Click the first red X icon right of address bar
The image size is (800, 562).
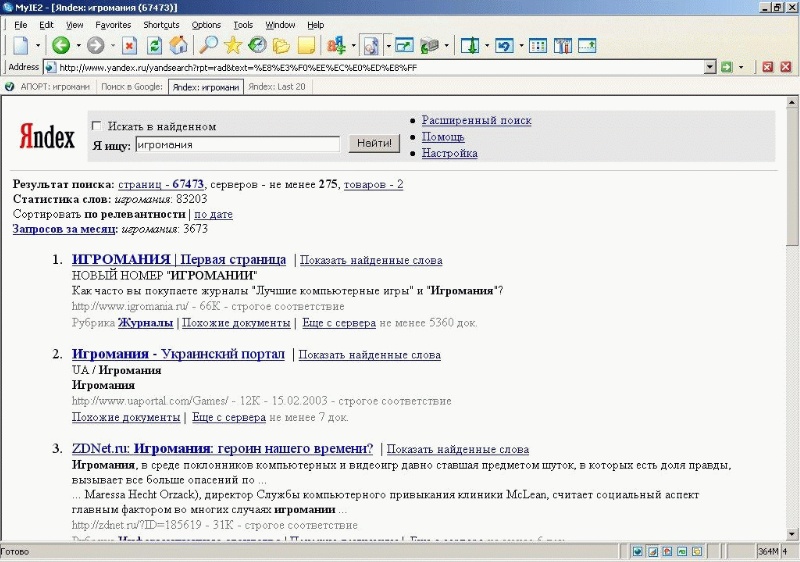coord(768,67)
